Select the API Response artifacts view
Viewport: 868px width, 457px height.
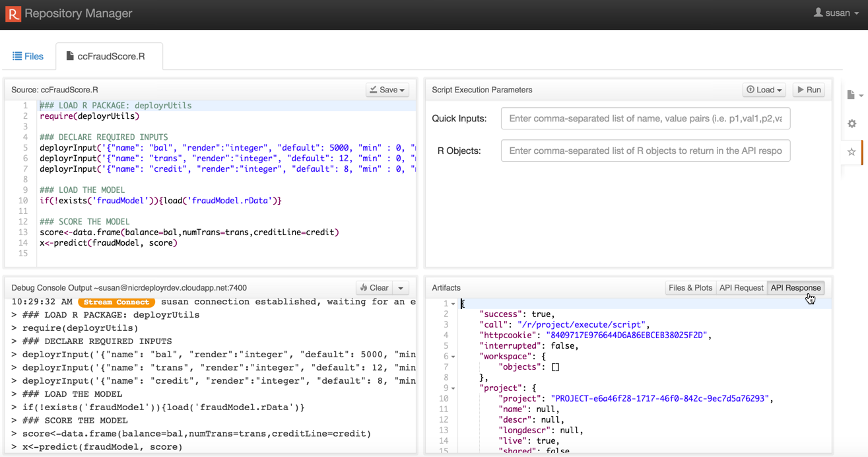coord(795,288)
